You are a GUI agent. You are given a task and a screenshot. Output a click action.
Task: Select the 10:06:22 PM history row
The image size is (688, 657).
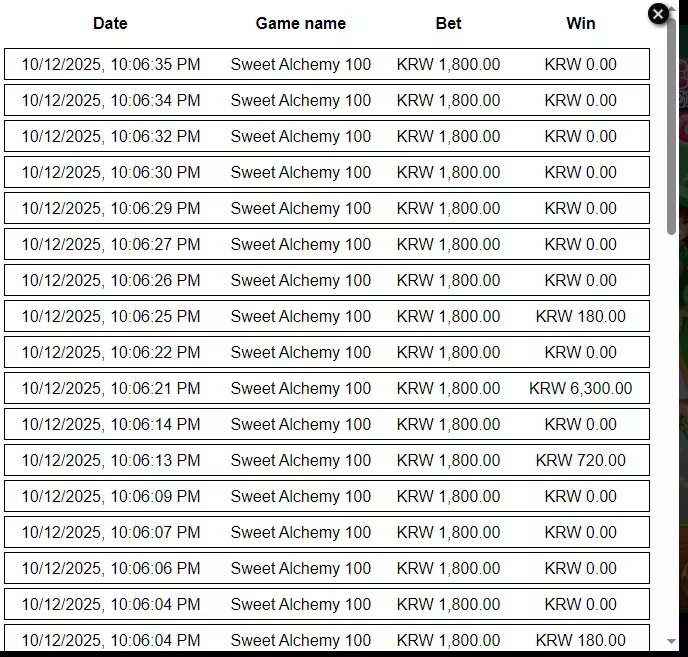(x=327, y=352)
